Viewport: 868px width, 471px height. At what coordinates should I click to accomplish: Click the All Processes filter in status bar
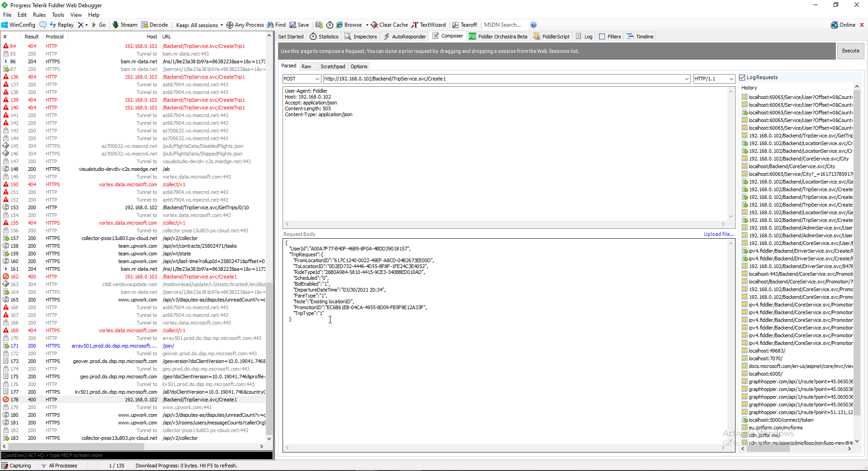pyautogui.click(x=59, y=466)
